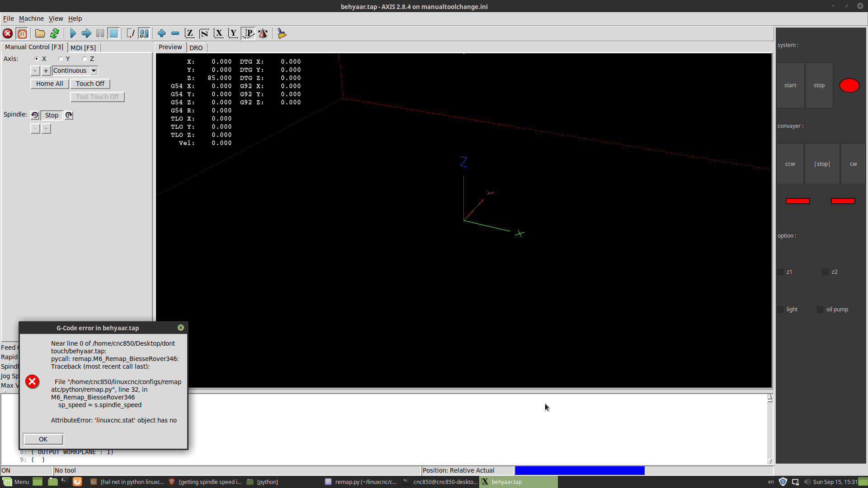Select the Manual Control [F3] tab
The image size is (868, 488).
(x=34, y=47)
